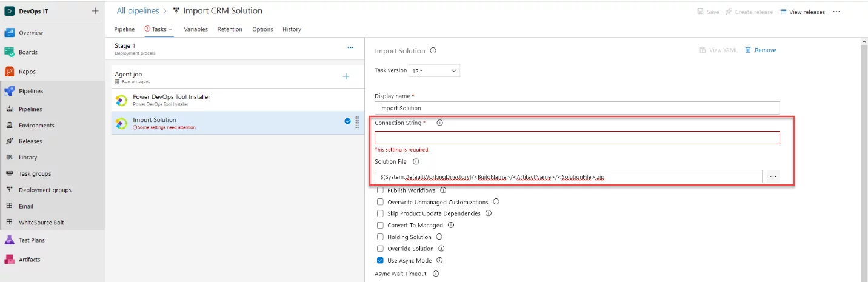Click the empty Connection String field
868x282 pixels.
(x=577, y=138)
